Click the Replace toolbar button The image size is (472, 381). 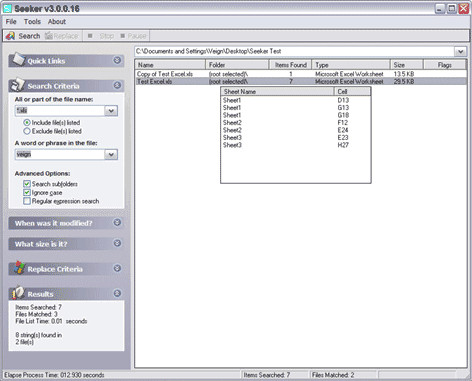point(62,36)
